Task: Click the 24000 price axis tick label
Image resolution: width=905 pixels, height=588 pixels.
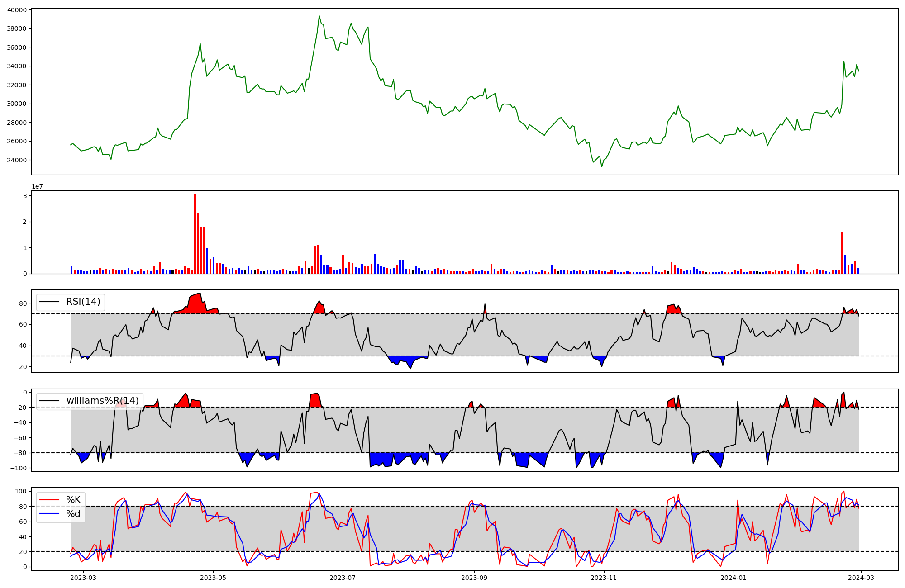Action: coord(17,160)
